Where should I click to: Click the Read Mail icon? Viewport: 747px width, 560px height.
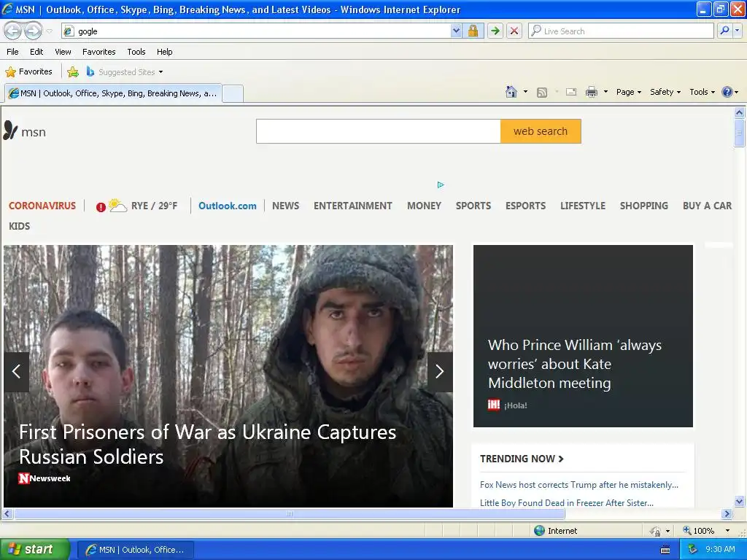pos(570,92)
